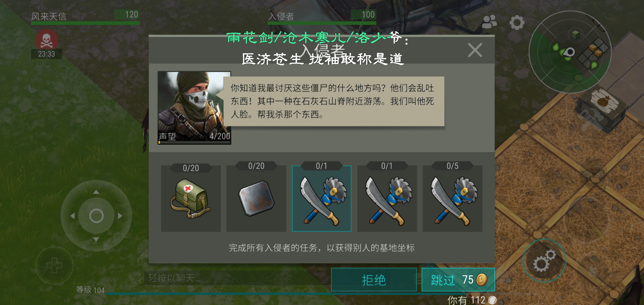Select the metal plate item slot
The height and width of the screenshot is (305, 644).
click(x=256, y=199)
